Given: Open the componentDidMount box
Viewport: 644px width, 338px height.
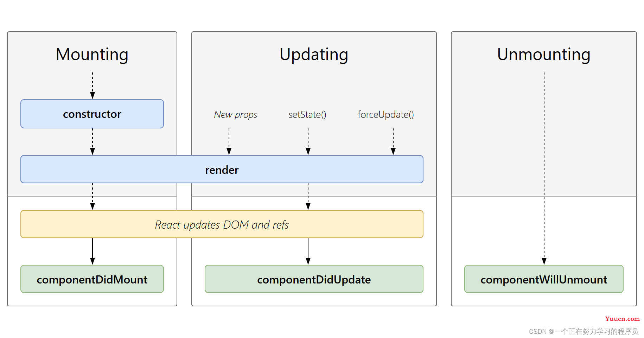Looking at the screenshot, I should (x=92, y=279).
